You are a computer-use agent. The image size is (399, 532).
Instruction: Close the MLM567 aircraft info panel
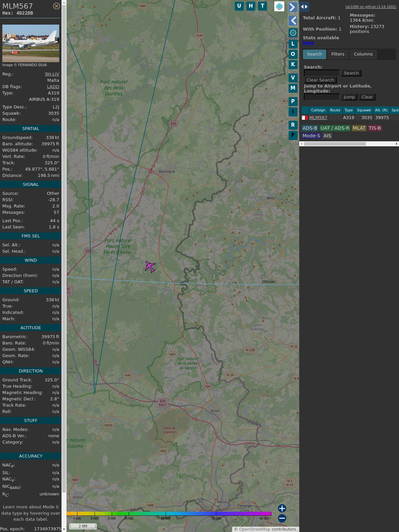coord(57,6)
